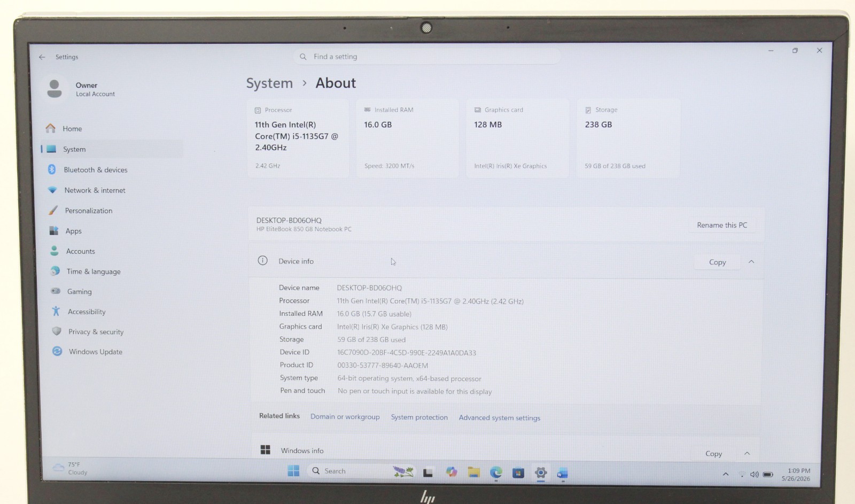Open Word from the taskbar

click(562, 474)
